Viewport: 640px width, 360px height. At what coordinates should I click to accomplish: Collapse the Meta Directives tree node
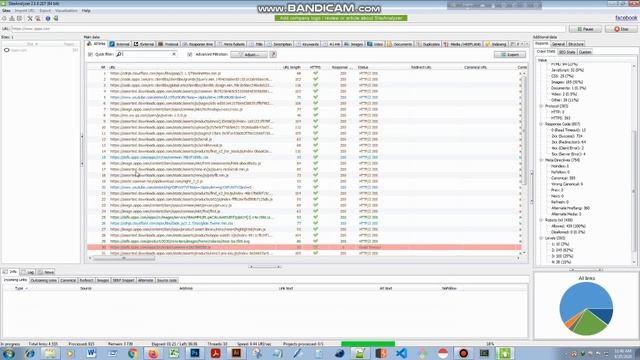541,160
